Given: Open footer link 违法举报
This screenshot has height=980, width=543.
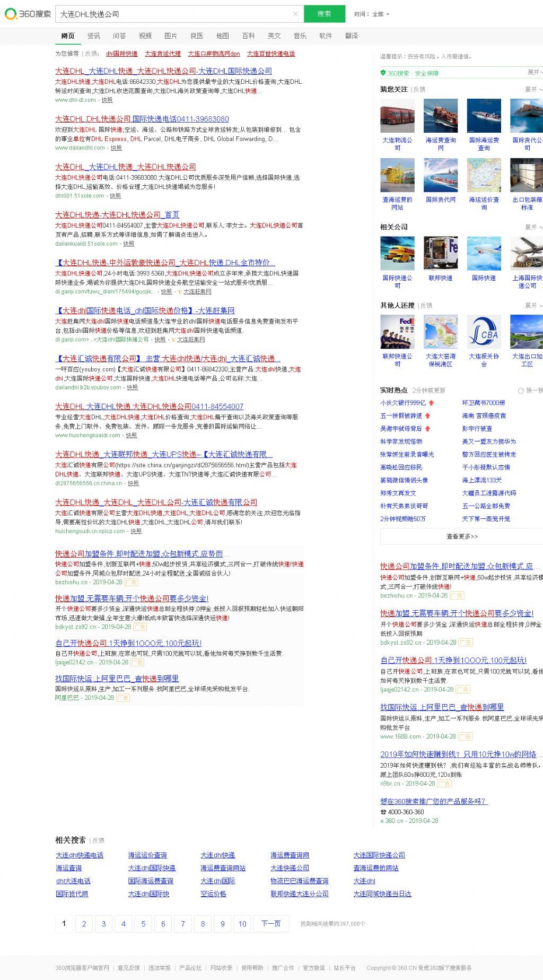Looking at the screenshot, I should (x=160, y=968).
